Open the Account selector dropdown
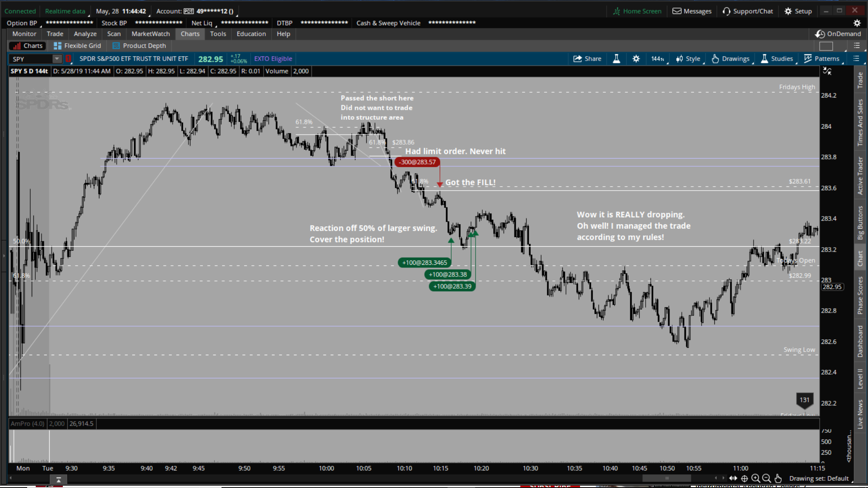 click(197, 11)
